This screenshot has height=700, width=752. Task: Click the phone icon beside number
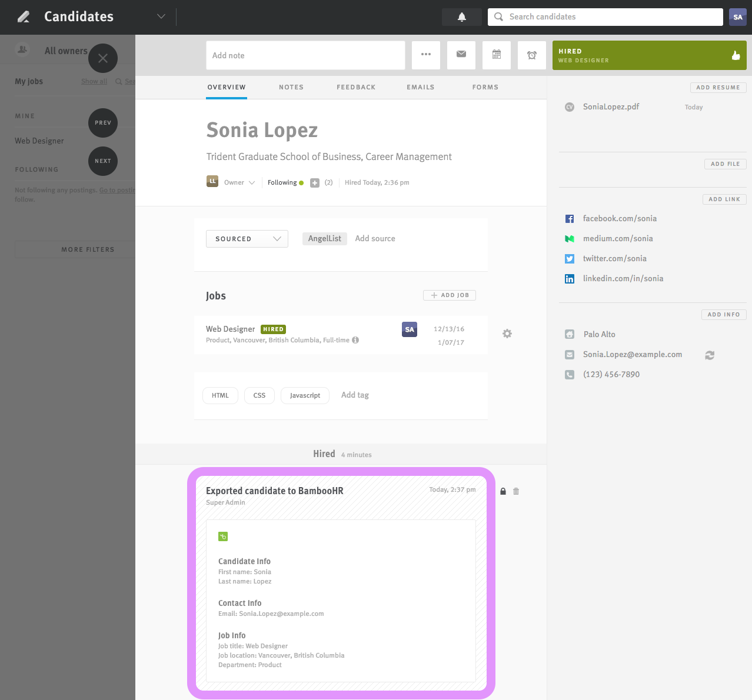pos(570,375)
